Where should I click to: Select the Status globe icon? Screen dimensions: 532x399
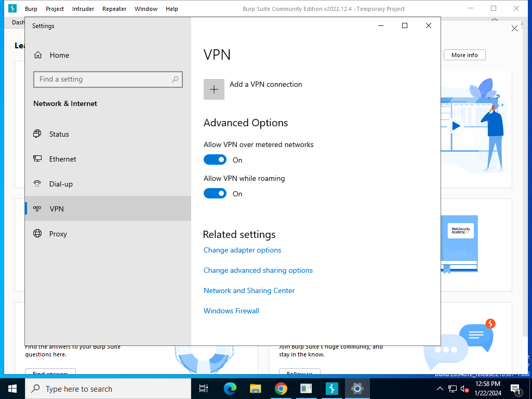point(37,134)
